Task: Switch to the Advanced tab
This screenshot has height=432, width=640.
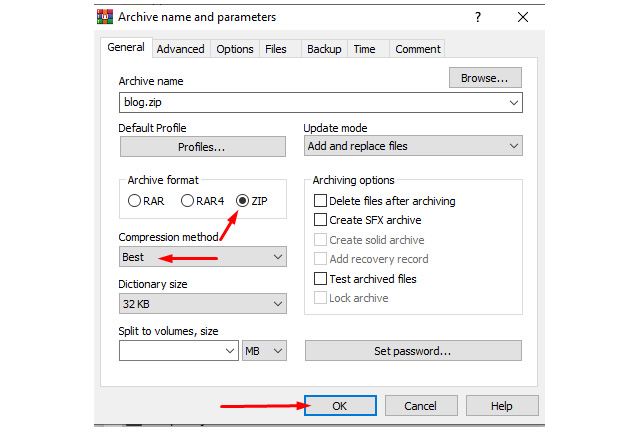Action: point(180,49)
